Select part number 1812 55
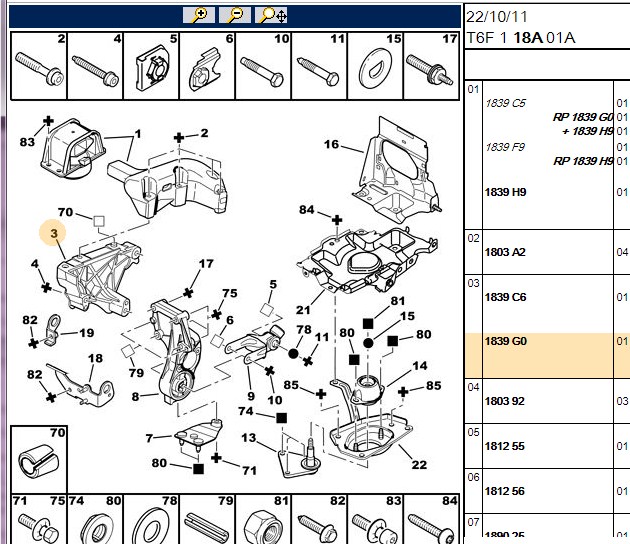 click(x=504, y=446)
